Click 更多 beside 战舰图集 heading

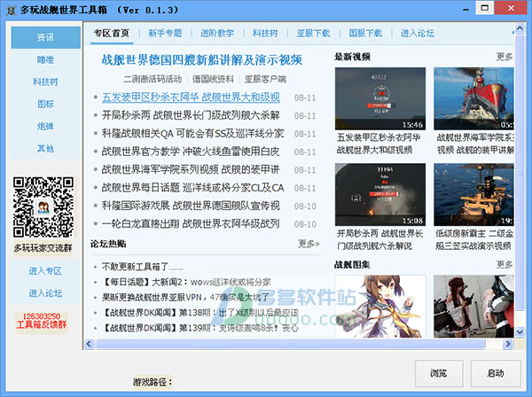point(505,264)
